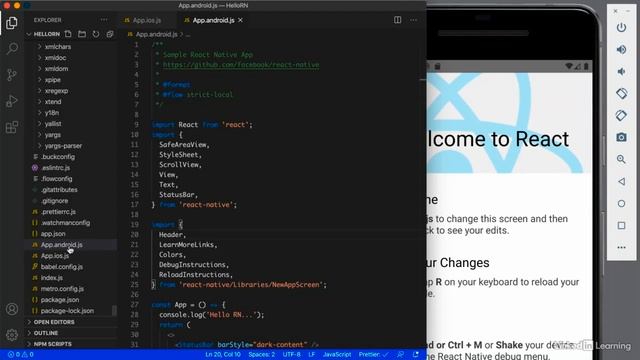Screen dimensions: 640x360
Task: Open App.ios.js in the file tree
Action: (55, 256)
